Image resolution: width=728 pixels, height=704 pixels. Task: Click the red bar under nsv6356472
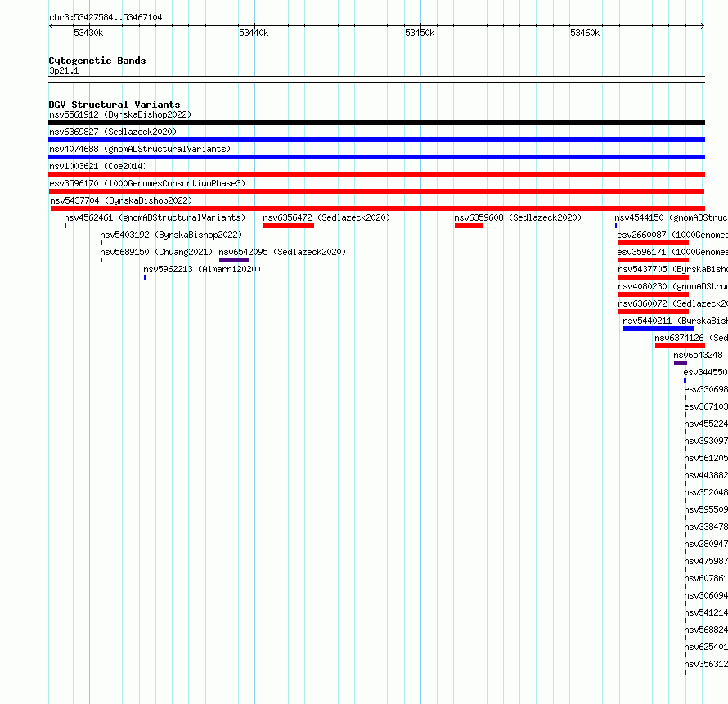pyautogui.click(x=289, y=226)
